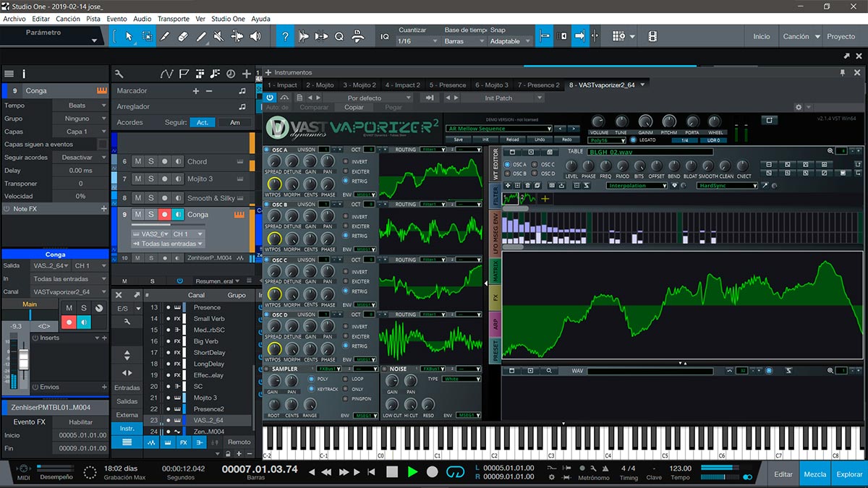Pin the instrument window
This screenshot has width=868, height=488.
point(842,72)
